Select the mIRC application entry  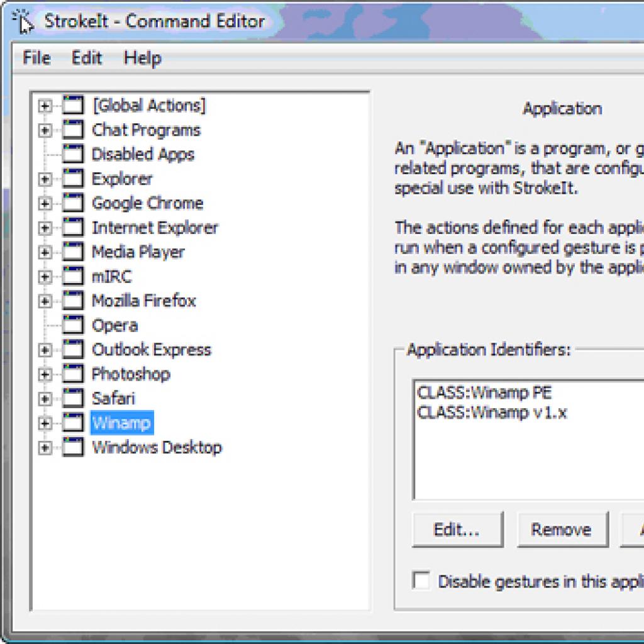point(112,277)
